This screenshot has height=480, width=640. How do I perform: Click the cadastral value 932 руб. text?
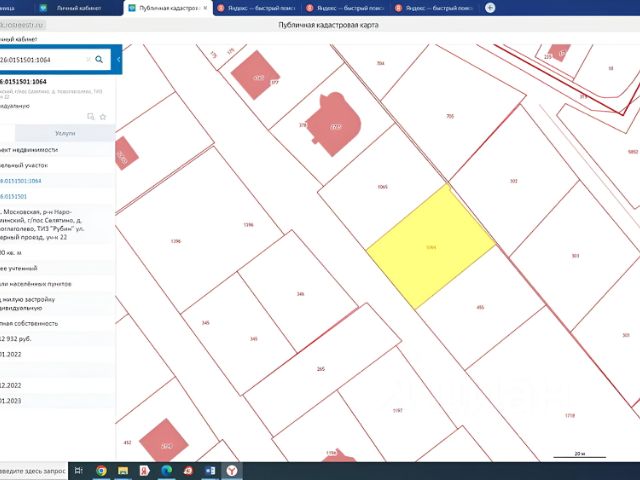click(16, 339)
